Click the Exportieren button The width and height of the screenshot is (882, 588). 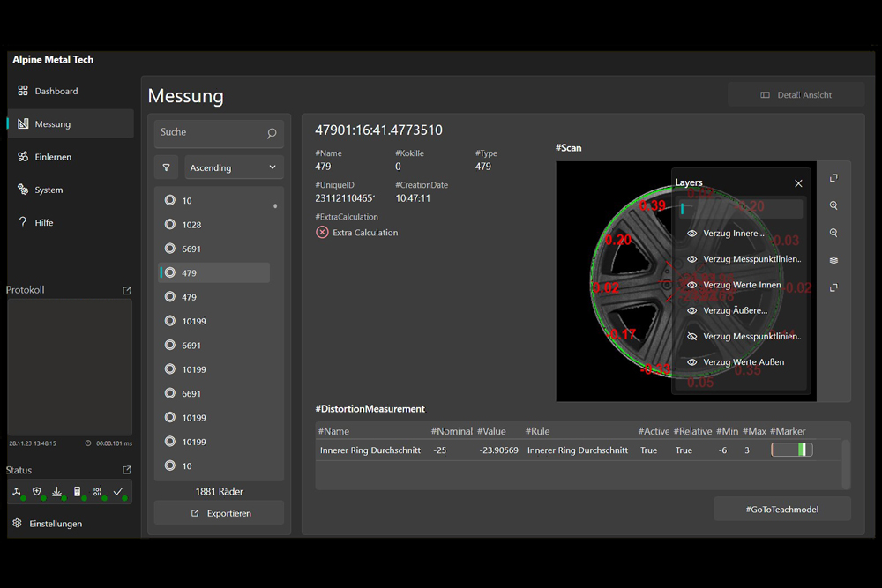[x=220, y=513]
